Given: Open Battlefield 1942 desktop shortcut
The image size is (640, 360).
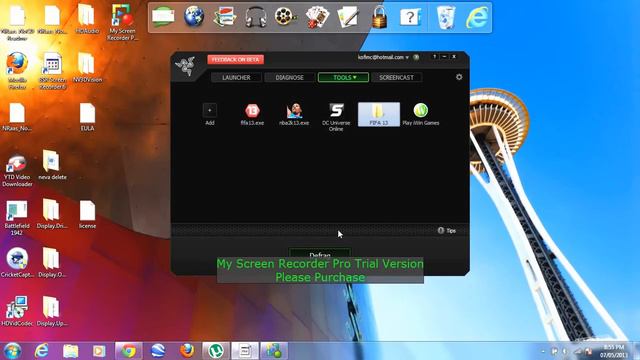Looking at the screenshot, I should [17, 218].
